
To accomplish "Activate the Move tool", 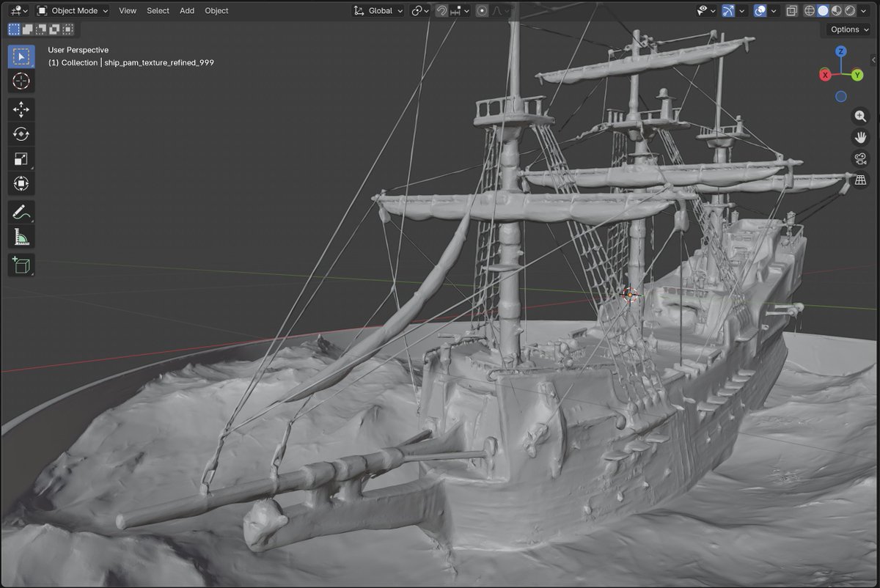I will [21, 110].
